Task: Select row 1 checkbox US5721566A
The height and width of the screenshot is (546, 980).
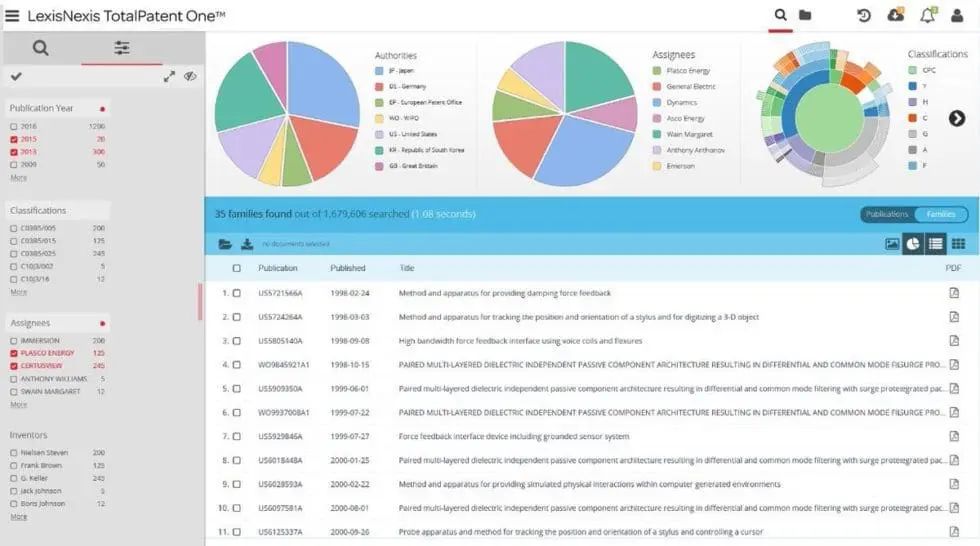Action: tap(236, 293)
